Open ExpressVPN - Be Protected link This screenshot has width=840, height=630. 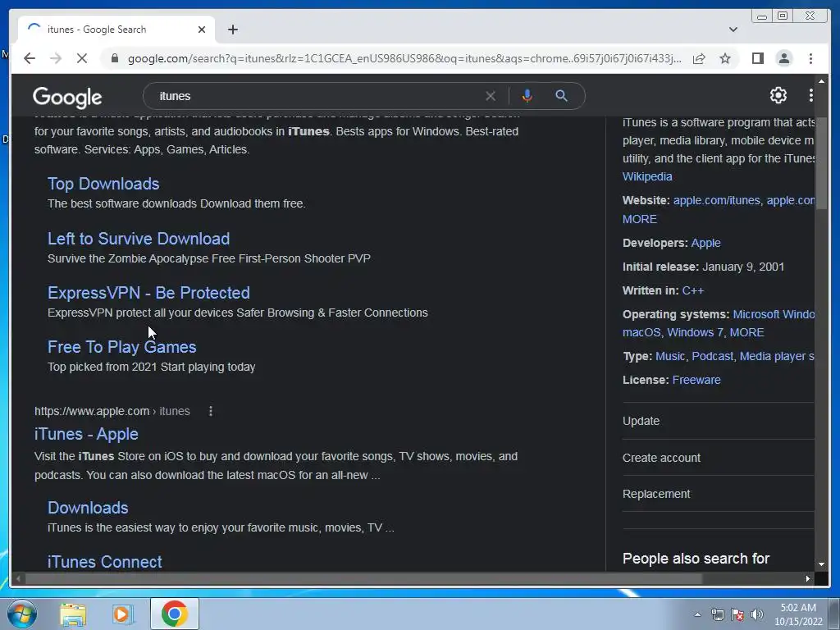point(149,293)
